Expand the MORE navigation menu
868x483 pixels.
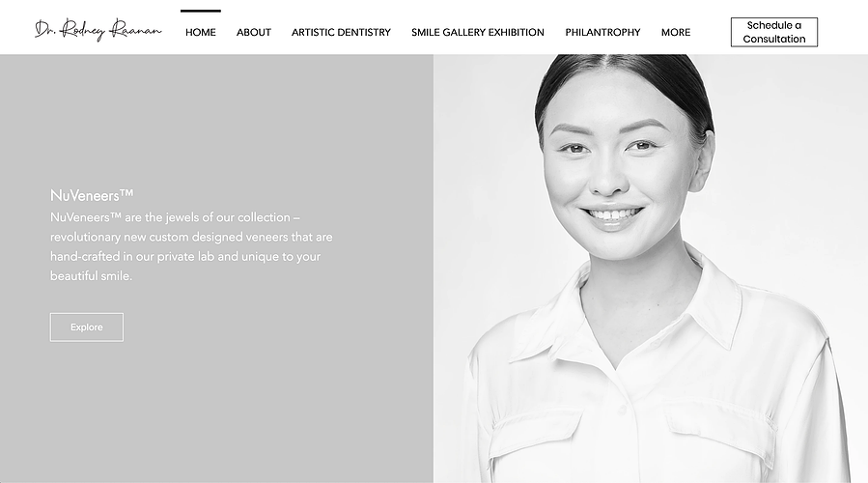675,32
